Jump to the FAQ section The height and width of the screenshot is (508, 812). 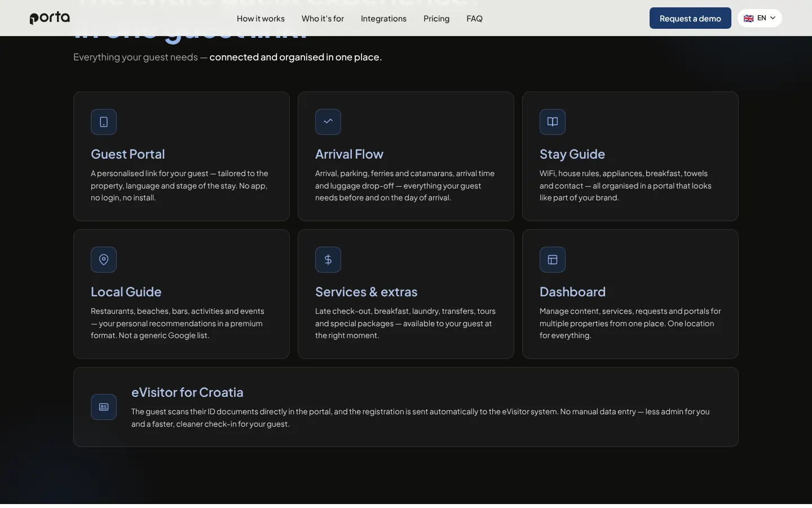click(x=474, y=19)
